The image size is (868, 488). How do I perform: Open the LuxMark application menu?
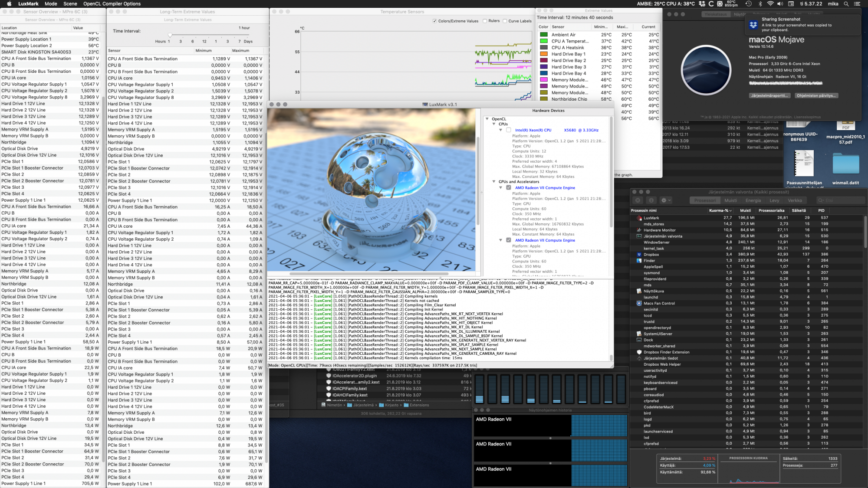(28, 3)
